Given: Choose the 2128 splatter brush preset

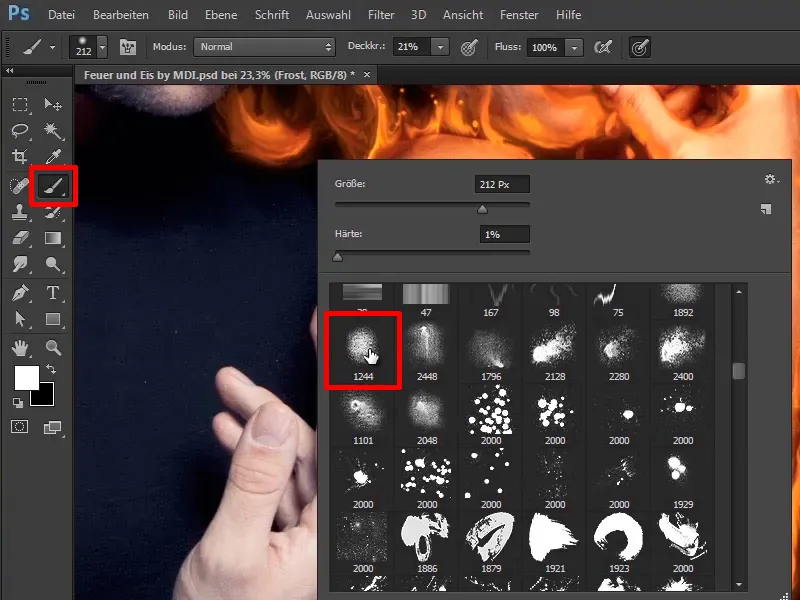Looking at the screenshot, I should tap(555, 352).
